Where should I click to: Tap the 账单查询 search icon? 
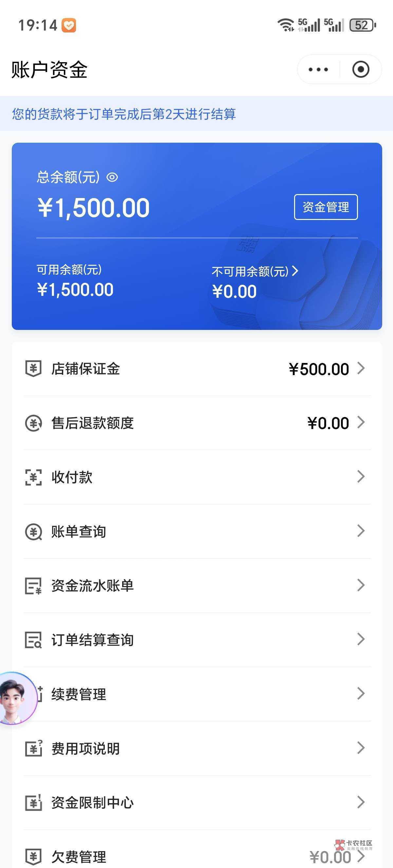point(33,532)
